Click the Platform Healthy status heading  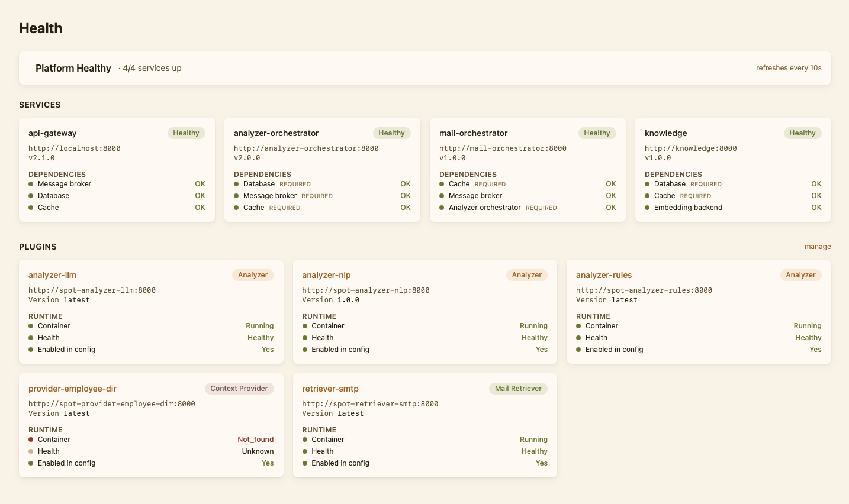pyautogui.click(x=73, y=68)
